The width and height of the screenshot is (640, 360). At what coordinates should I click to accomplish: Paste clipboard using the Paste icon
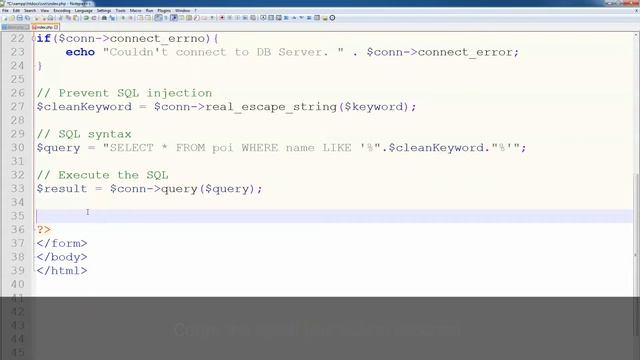click(x=76, y=18)
